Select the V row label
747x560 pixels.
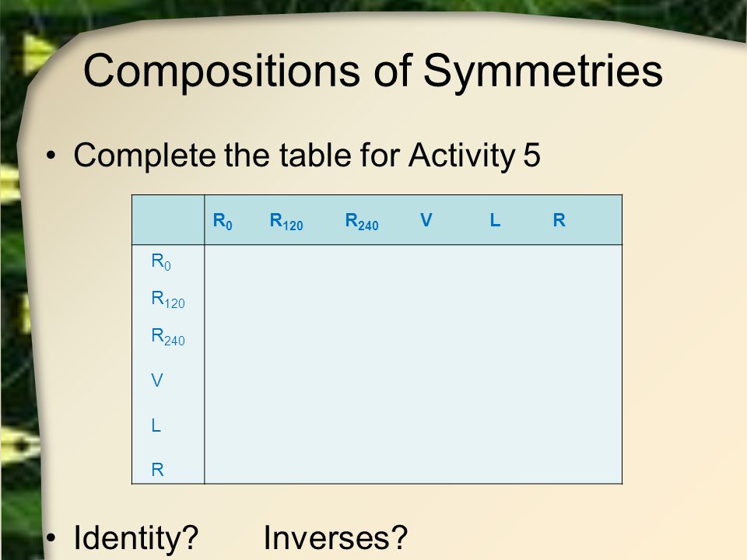pyautogui.click(x=157, y=380)
